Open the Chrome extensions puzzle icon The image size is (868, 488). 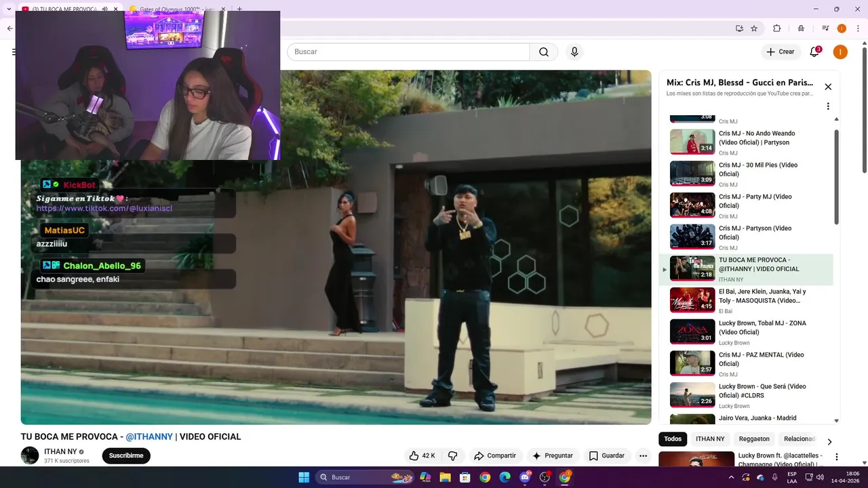[x=777, y=28]
